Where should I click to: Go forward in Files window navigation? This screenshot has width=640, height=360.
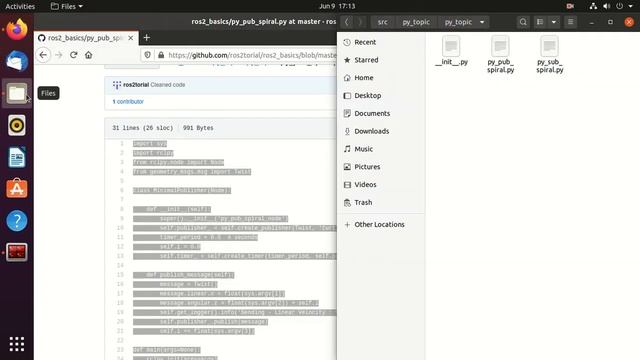(360, 22)
